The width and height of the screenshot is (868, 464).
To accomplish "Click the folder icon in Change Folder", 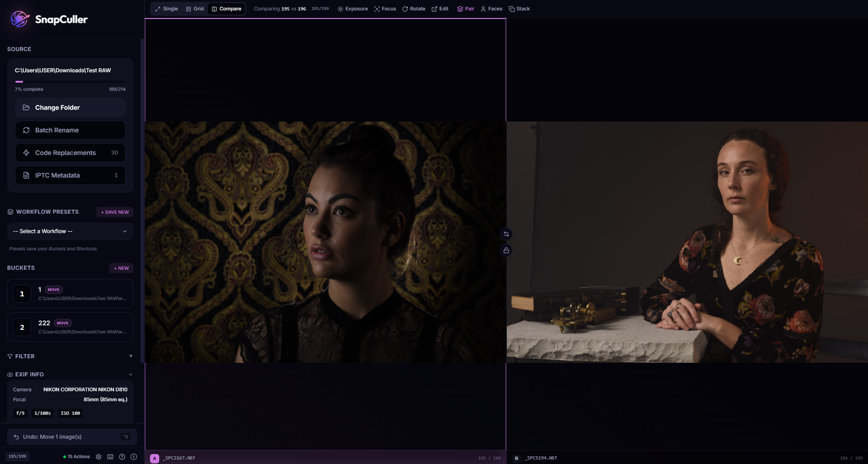I will coord(26,108).
